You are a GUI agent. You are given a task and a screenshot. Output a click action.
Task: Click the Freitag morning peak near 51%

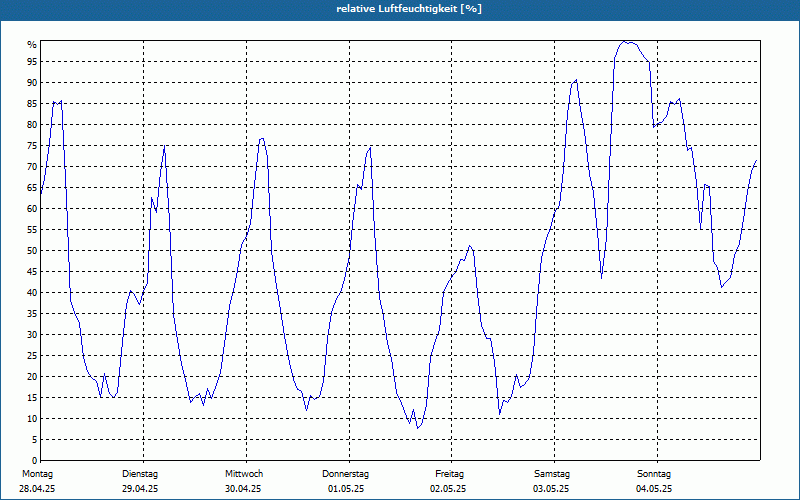click(470, 246)
